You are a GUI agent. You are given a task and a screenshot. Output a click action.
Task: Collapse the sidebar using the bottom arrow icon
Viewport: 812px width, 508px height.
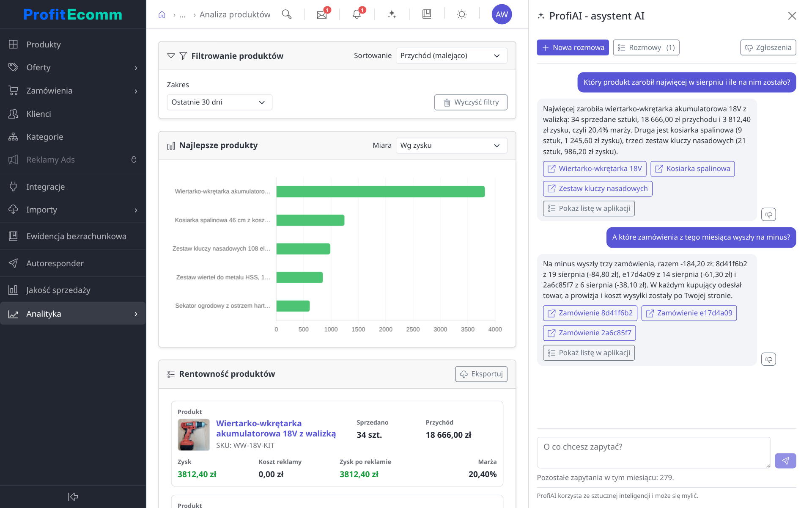[73, 497]
